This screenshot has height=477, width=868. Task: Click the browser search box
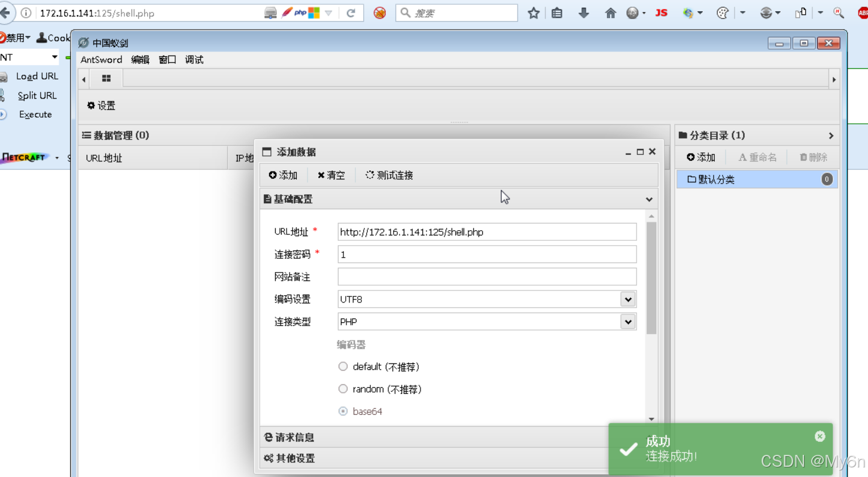[x=456, y=13]
